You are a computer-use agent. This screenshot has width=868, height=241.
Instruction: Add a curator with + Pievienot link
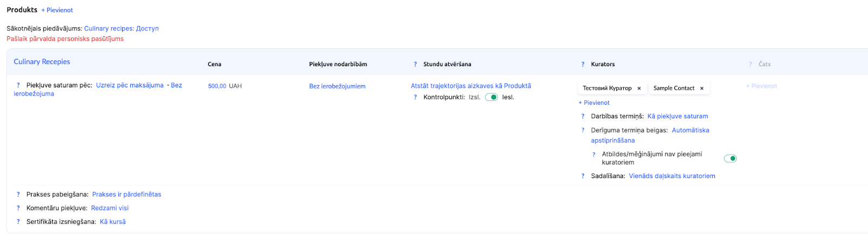click(x=594, y=103)
